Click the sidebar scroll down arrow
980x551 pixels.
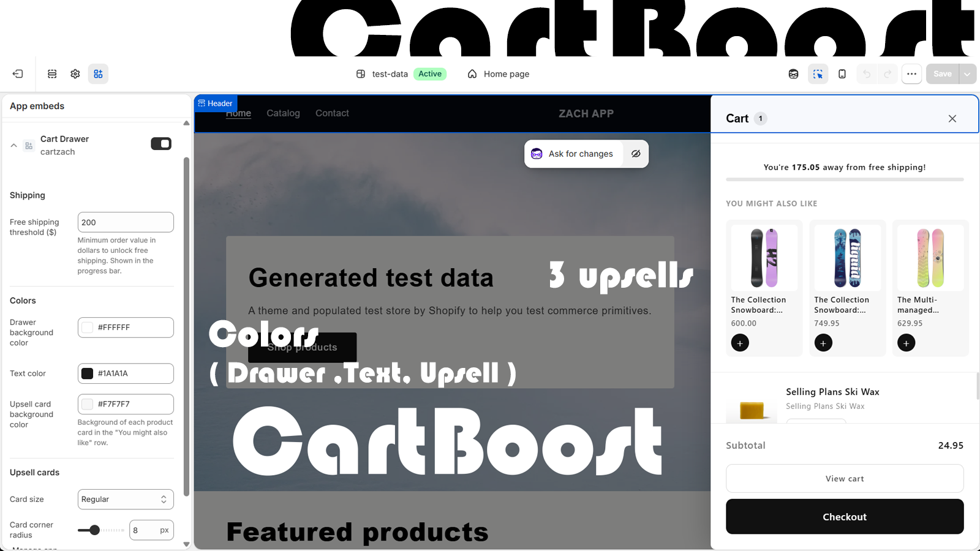(187, 544)
